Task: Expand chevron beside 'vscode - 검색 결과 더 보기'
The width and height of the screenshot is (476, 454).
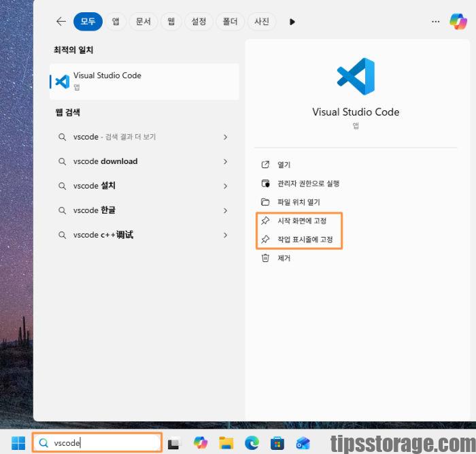Action: (x=225, y=137)
